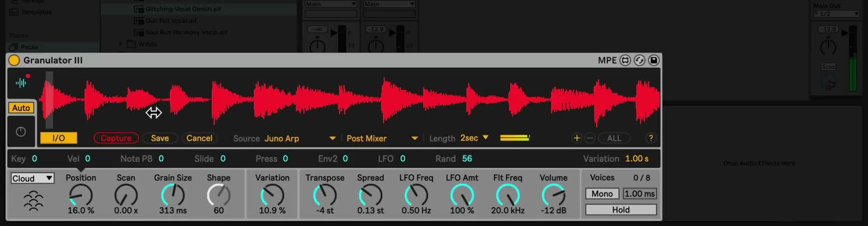
Task: Click the Grain Size knob
Action: point(173,195)
